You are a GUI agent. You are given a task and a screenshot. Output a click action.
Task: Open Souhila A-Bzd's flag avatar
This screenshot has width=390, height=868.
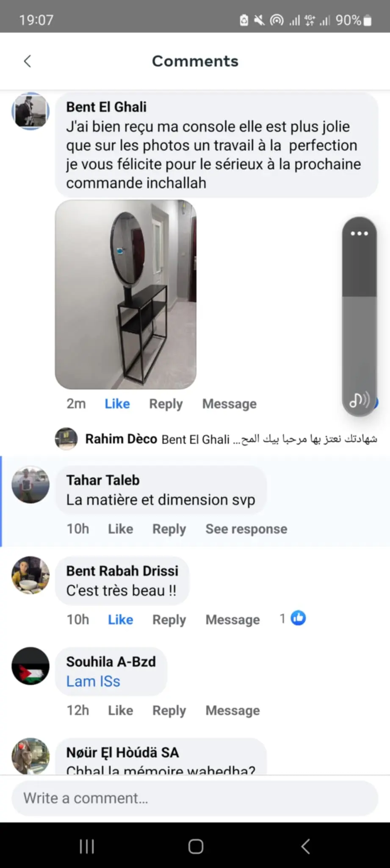[x=30, y=666]
